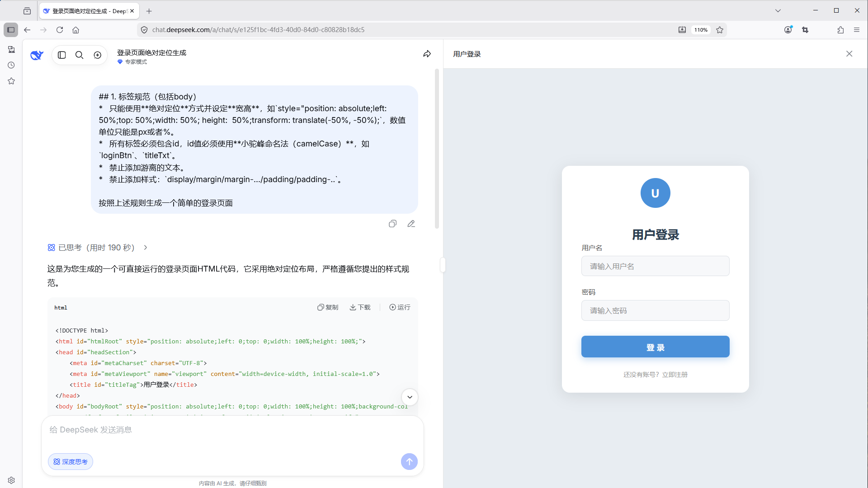868x488 pixels.
Task: Go back to the previous page
Action: tap(27, 30)
